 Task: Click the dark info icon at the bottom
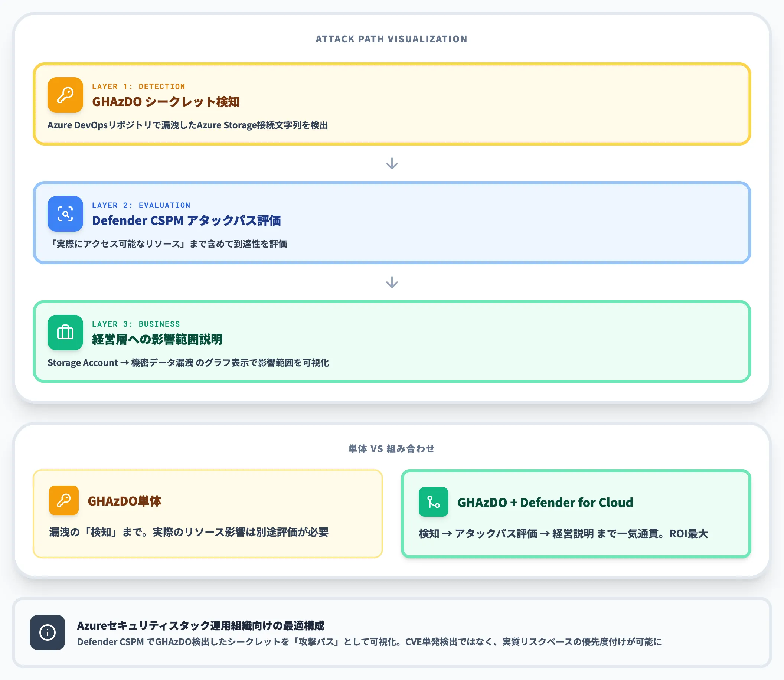coord(48,632)
